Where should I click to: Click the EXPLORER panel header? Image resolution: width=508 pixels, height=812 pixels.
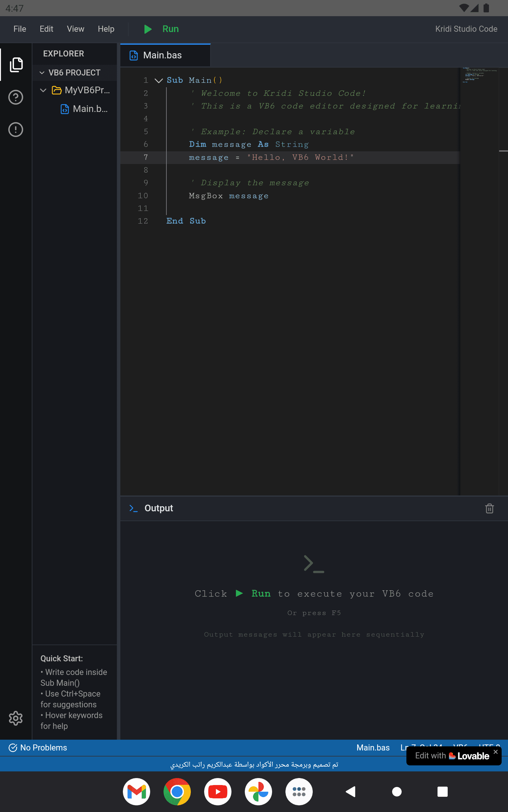[63, 54]
